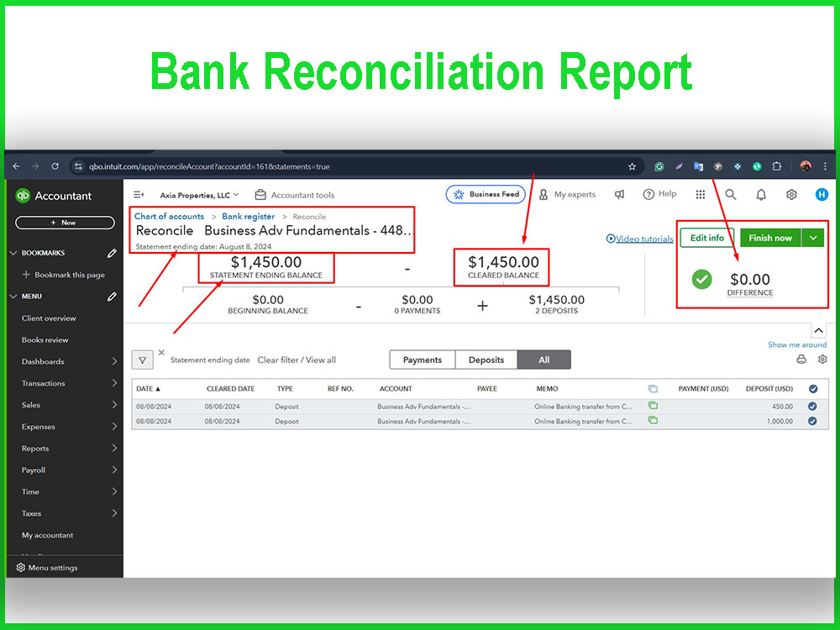
Task: Open the Business Feed button
Action: (486, 195)
